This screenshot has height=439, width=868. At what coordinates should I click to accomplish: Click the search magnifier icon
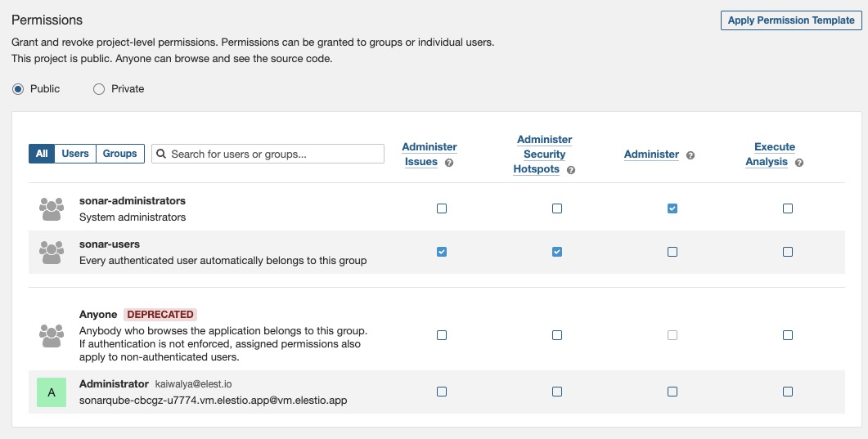click(161, 154)
